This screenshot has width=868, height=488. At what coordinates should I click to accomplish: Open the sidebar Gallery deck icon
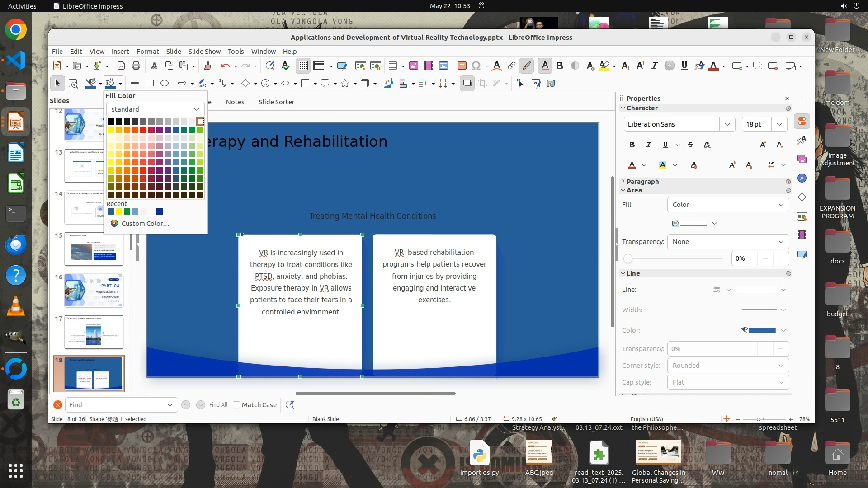point(802,159)
